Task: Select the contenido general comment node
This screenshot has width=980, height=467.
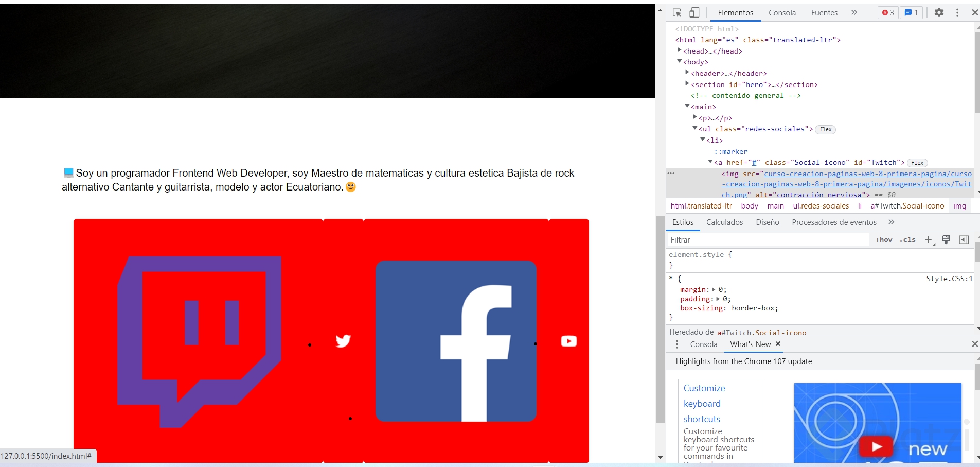Action: 746,95
